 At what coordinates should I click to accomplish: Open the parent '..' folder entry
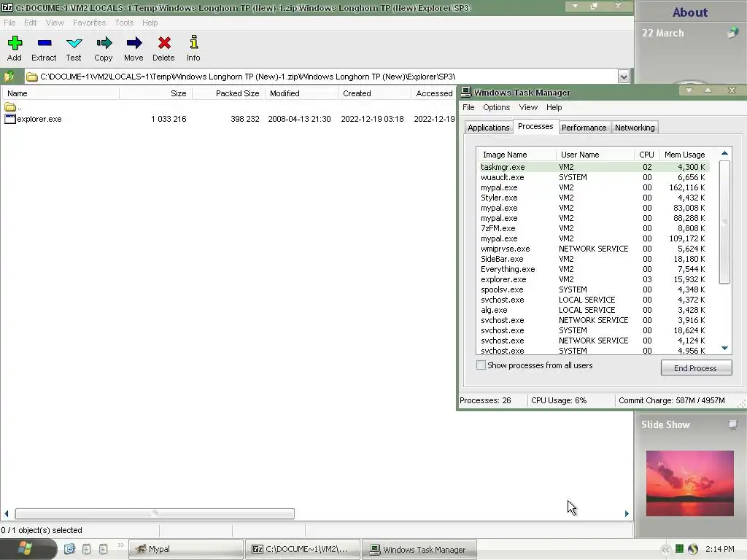pos(13,107)
